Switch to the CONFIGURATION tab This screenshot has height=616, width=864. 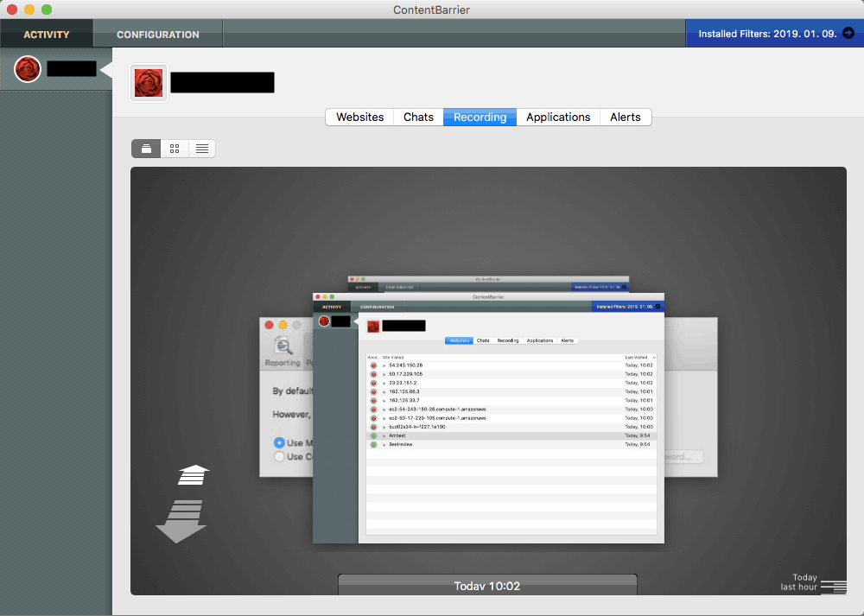157,34
